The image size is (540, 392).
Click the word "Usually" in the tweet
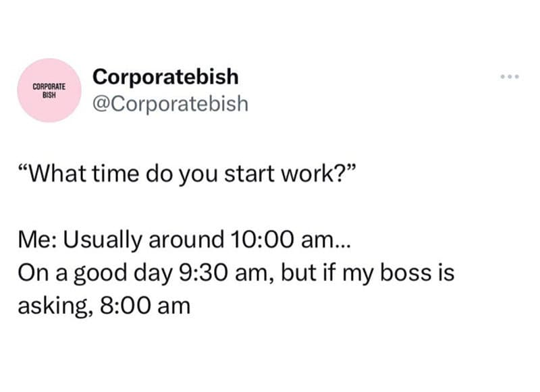[105, 240]
